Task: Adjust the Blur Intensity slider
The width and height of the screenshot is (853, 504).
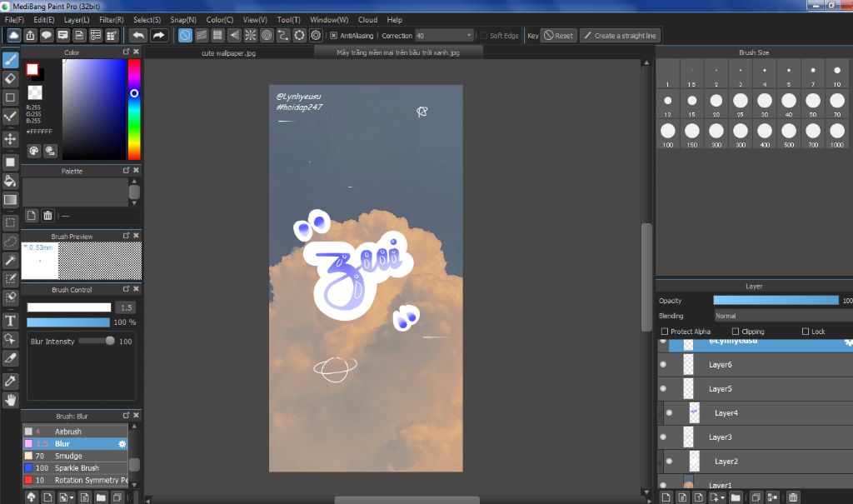Action: [x=97, y=341]
